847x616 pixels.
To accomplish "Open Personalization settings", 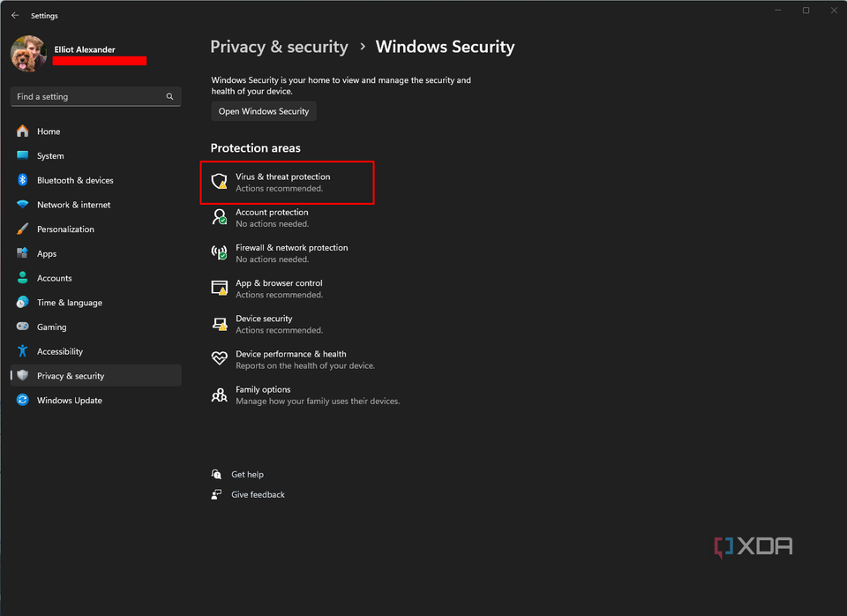I will 95,229.
